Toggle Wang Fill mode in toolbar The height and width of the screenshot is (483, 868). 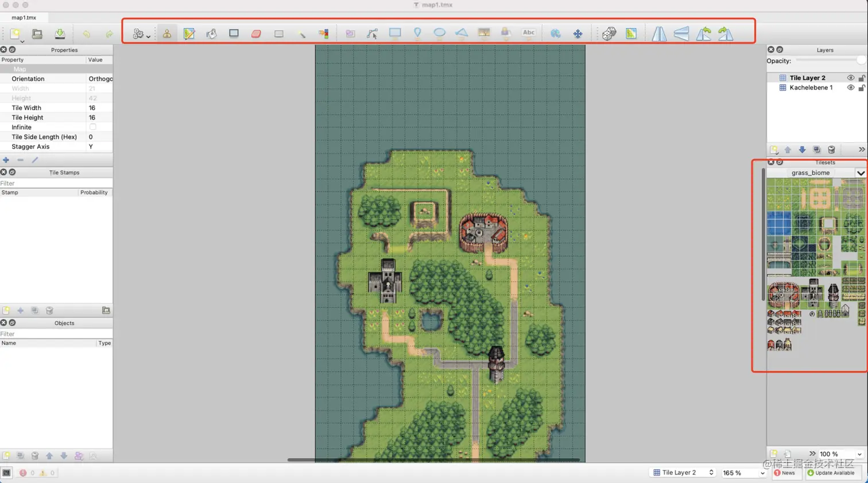pos(631,34)
